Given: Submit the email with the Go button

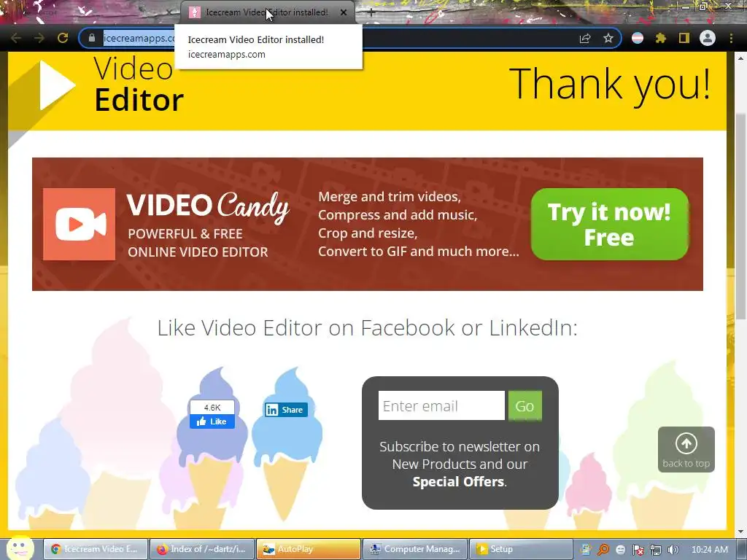Looking at the screenshot, I should (x=525, y=405).
